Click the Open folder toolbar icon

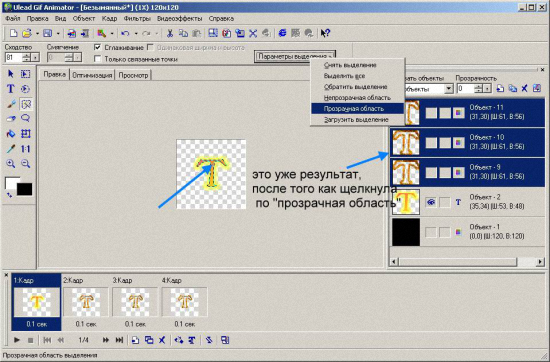27,33
